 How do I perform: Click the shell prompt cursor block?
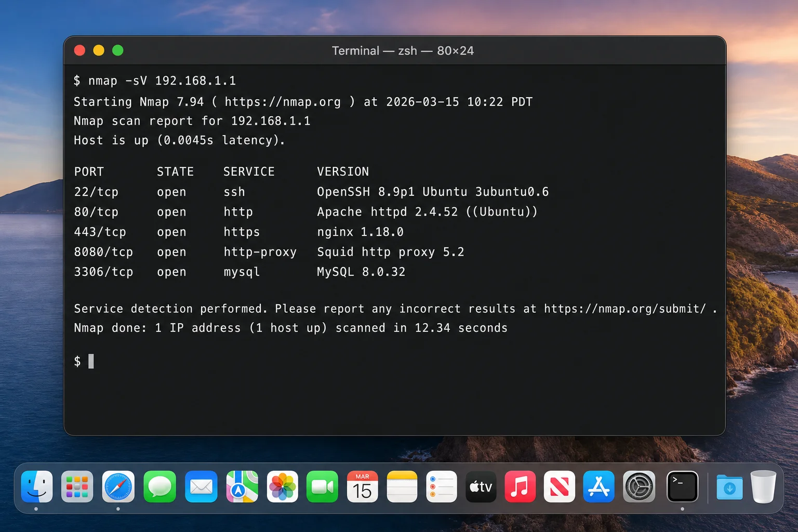[x=91, y=361]
